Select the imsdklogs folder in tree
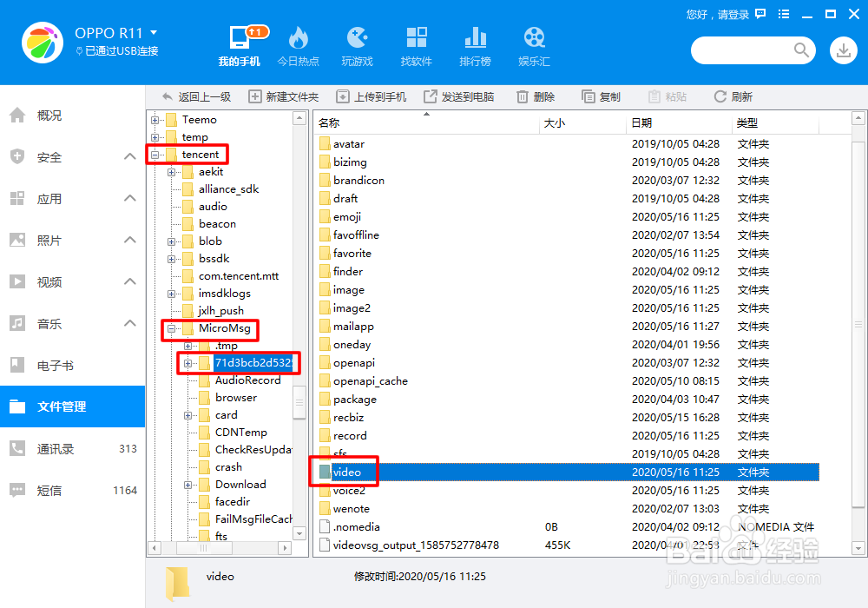868x608 pixels. (x=224, y=294)
